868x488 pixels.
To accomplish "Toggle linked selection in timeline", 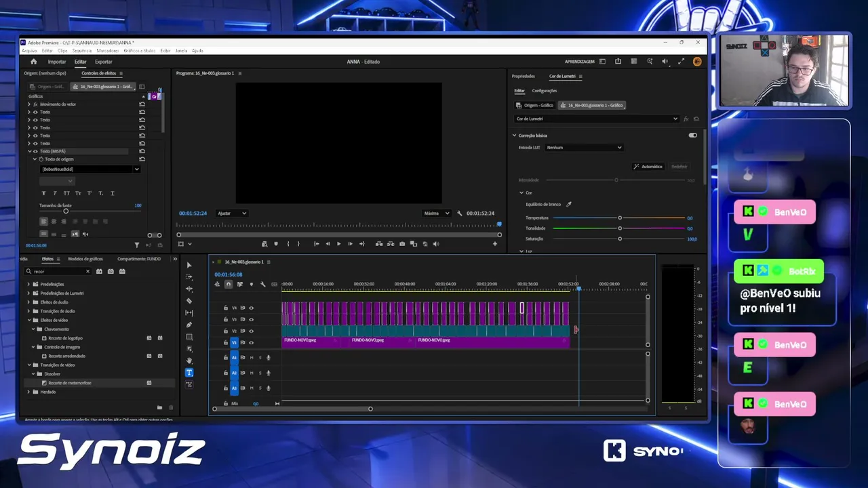I will click(x=239, y=284).
